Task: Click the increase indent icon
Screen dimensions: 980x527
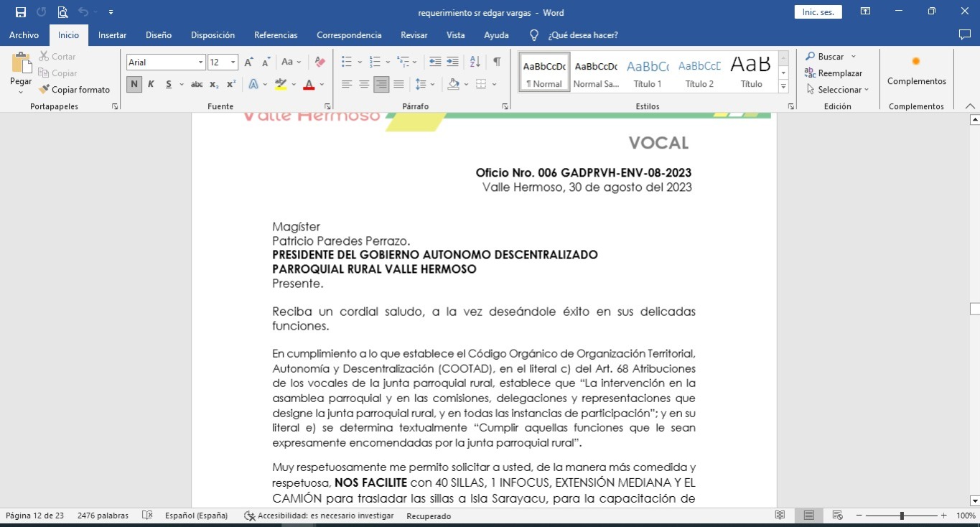Action: pyautogui.click(x=452, y=62)
